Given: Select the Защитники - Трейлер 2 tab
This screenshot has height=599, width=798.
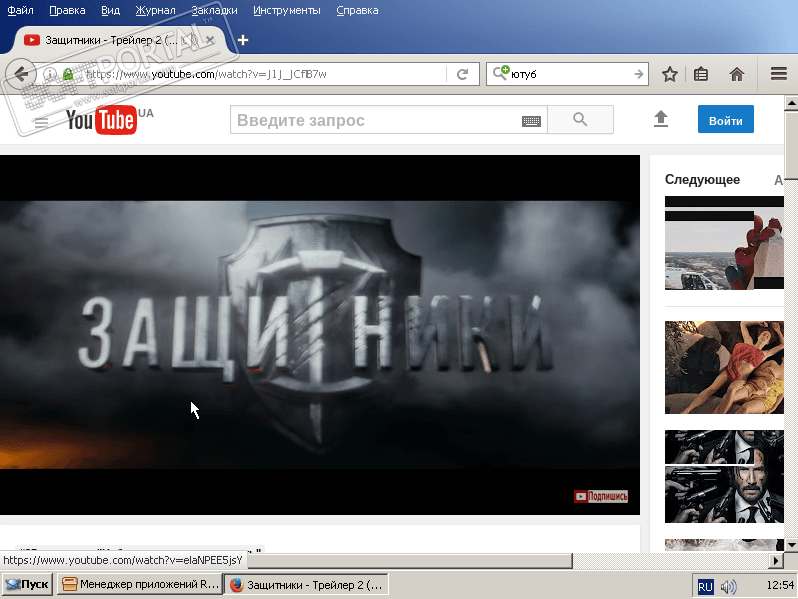Looking at the screenshot, I should [111, 40].
